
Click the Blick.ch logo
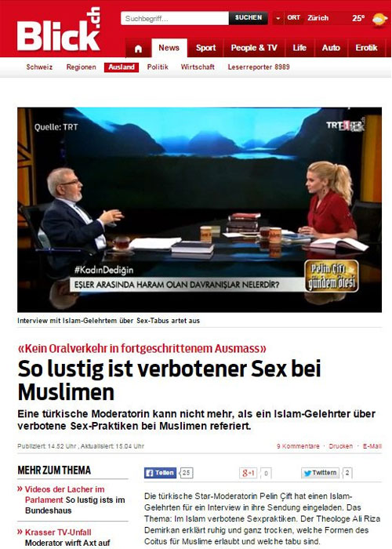pos(59,30)
